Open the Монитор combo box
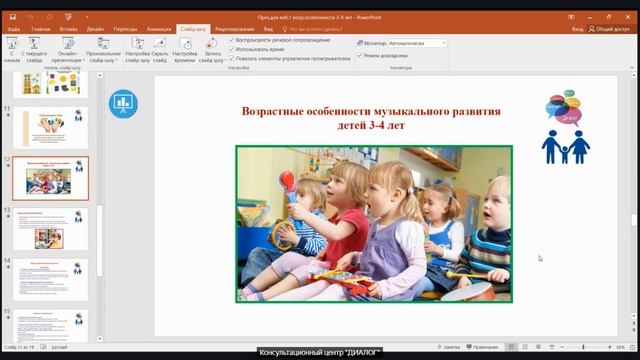640x360 pixels. [x=417, y=43]
